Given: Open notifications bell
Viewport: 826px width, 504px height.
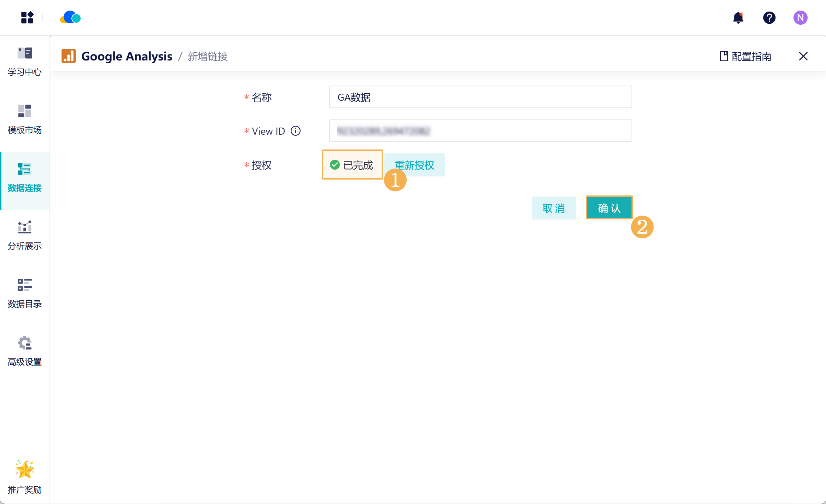Looking at the screenshot, I should (738, 18).
